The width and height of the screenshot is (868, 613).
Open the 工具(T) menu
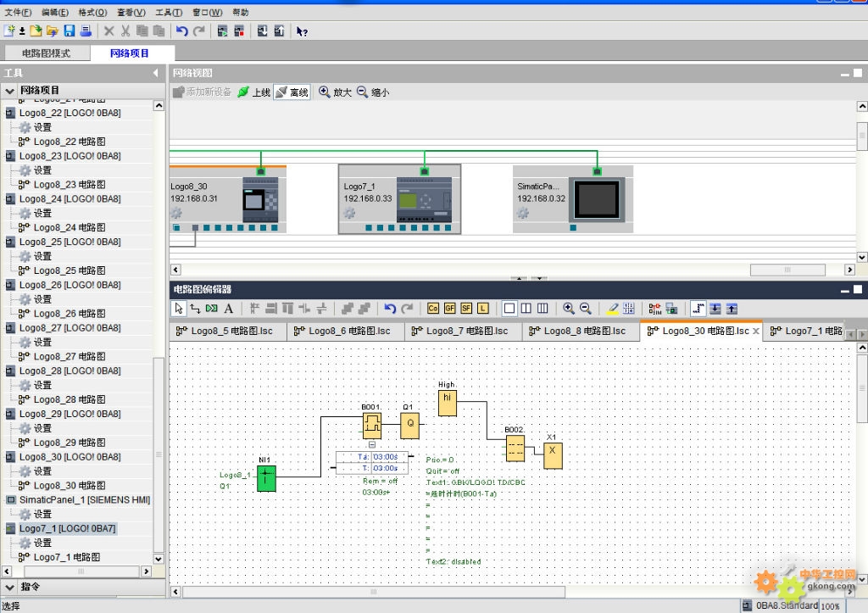169,12
